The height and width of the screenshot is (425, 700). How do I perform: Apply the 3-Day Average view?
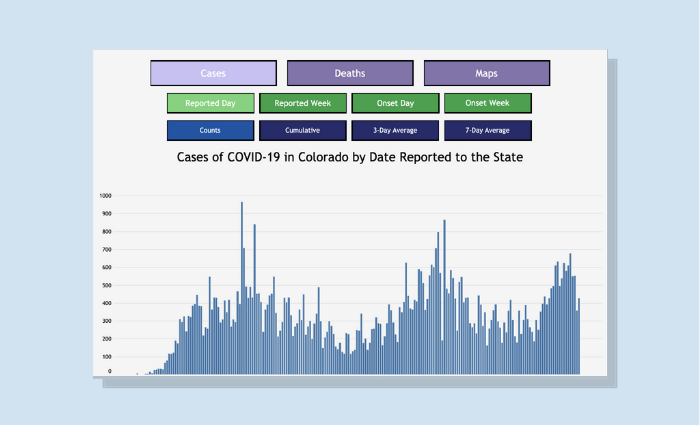click(x=395, y=131)
